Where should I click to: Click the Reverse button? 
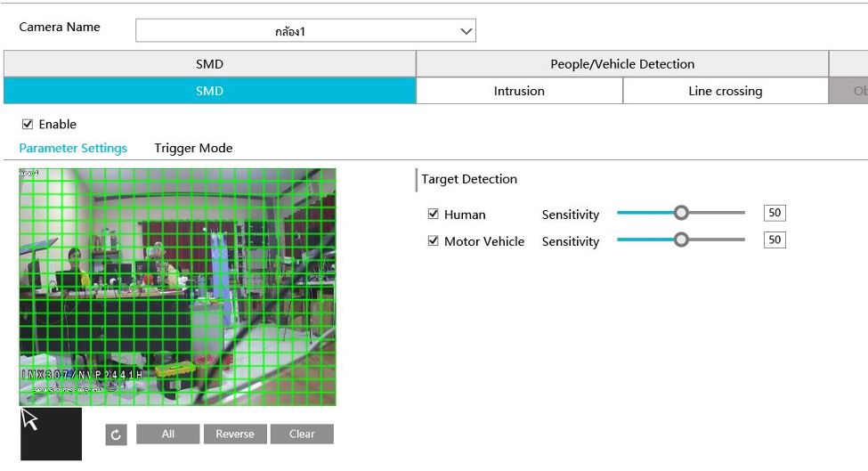click(234, 434)
